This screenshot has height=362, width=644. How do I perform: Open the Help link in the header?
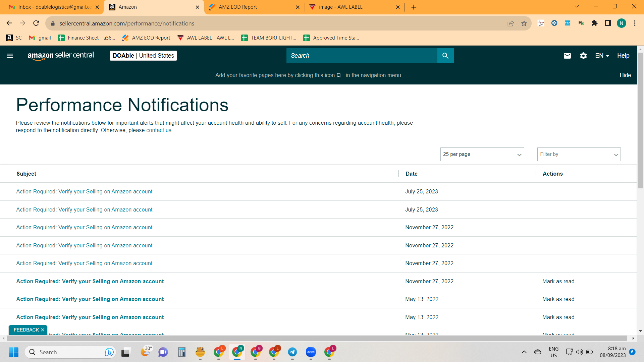pyautogui.click(x=623, y=56)
